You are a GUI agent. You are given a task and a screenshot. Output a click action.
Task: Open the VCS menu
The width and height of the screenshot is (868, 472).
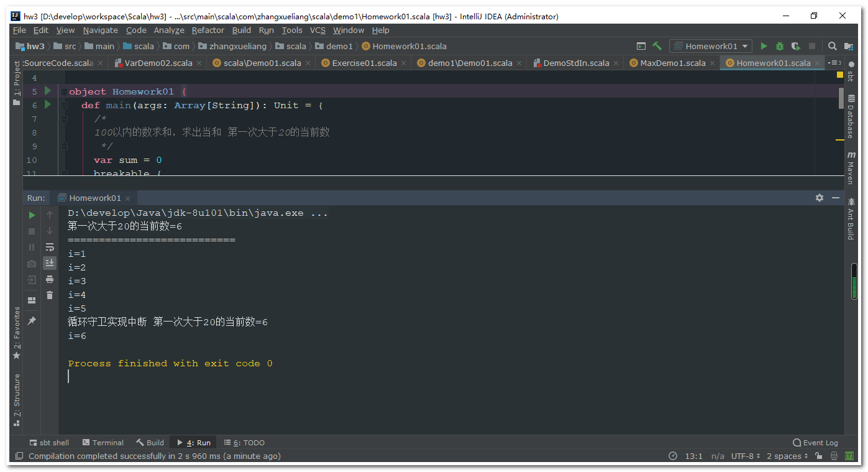(x=318, y=30)
